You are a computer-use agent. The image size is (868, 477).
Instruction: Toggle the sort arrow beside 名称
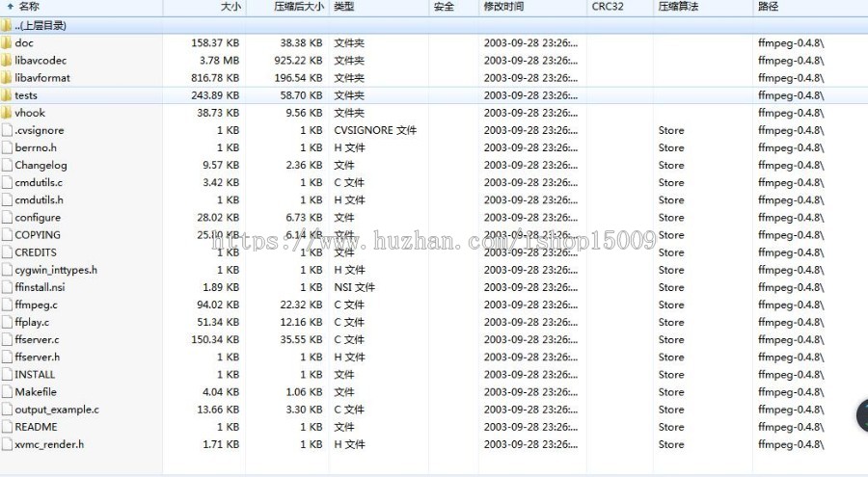(10, 7)
